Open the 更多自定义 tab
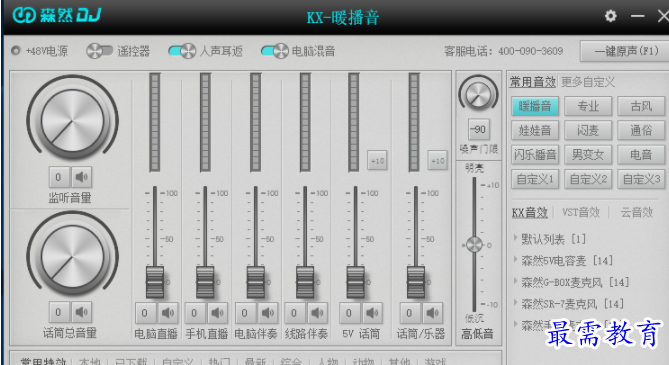This screenshot has height=365, width=669. 588,82
